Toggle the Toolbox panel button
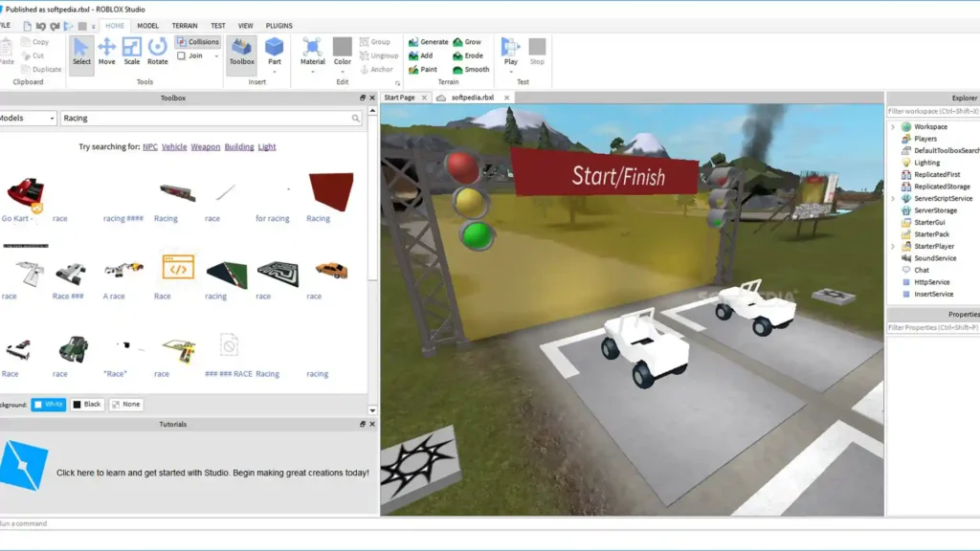980x551 pixels. (241, 55)
